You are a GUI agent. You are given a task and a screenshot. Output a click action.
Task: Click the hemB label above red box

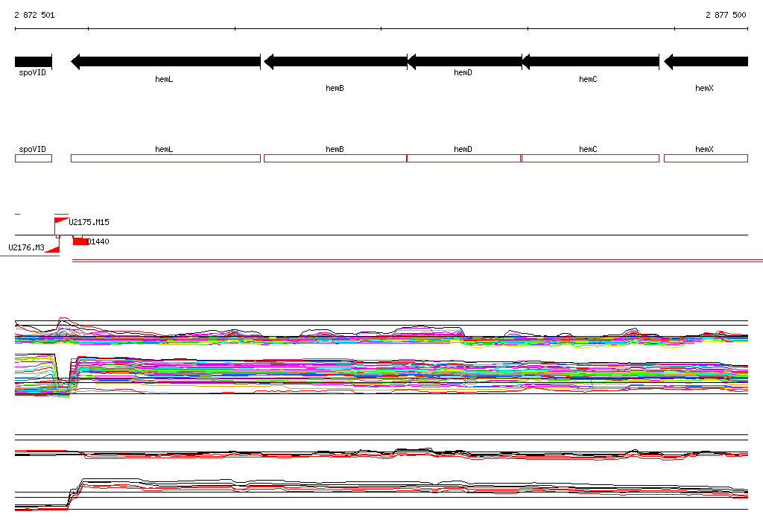click(335, 150)
